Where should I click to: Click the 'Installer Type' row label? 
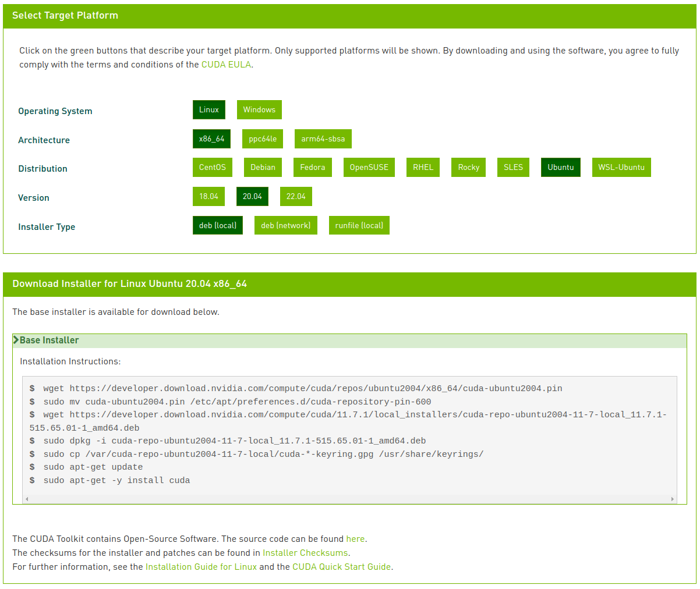click(47, 227)
